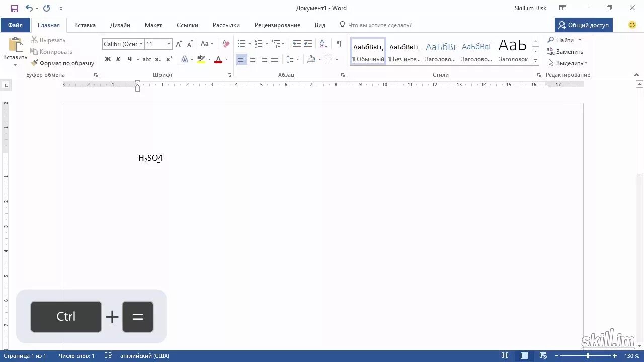The width and height of the screenshot is (644, 362).
Task: Open the Файл (File) tab
Action: click(15, 25)
